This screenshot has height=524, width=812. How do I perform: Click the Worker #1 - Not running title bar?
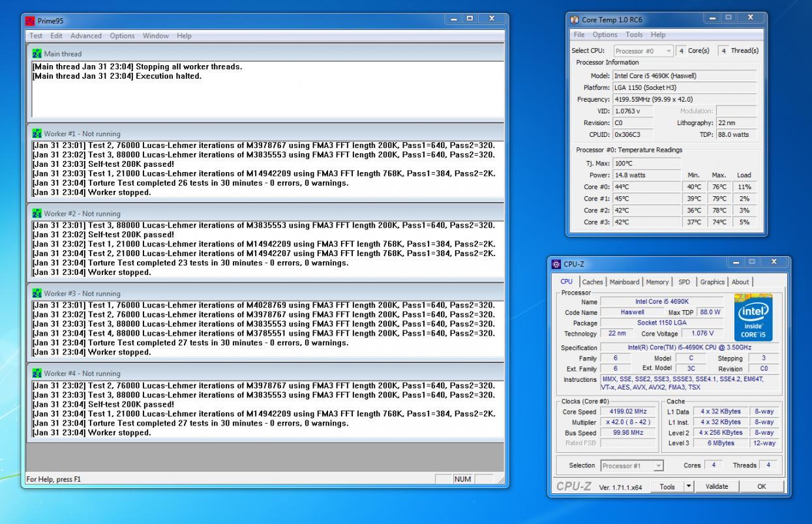tap(265, 133)
